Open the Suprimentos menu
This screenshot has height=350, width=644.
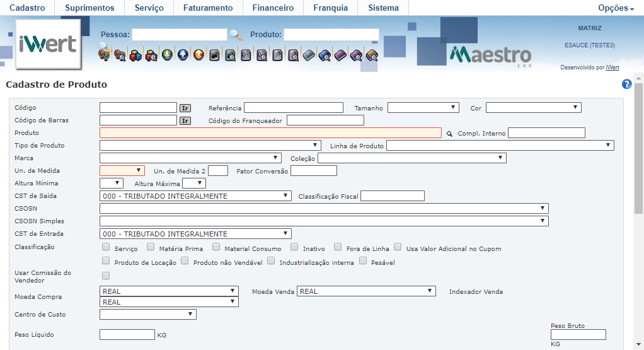[x=89, y=8]
